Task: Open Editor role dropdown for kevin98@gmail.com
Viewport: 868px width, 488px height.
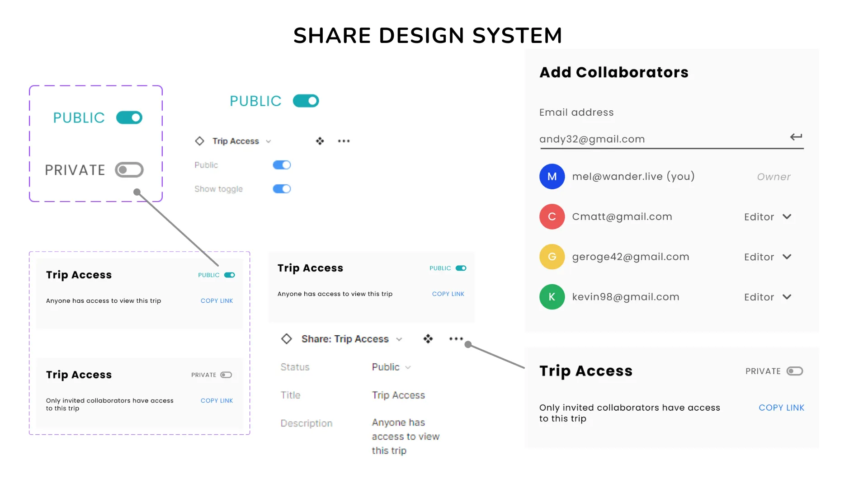Action: coord(768,297)
